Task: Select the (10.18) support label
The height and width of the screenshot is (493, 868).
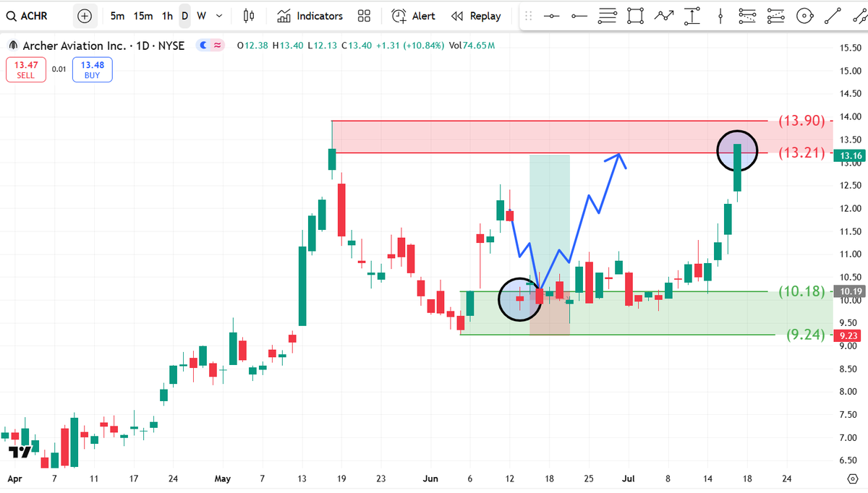Action: coord(801,291)
